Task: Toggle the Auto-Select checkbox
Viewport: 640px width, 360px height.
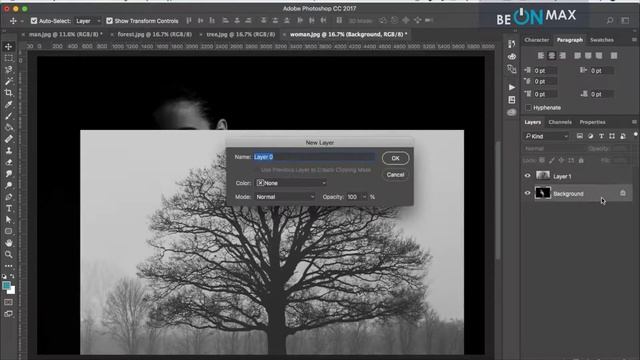Action: (34, 20)
